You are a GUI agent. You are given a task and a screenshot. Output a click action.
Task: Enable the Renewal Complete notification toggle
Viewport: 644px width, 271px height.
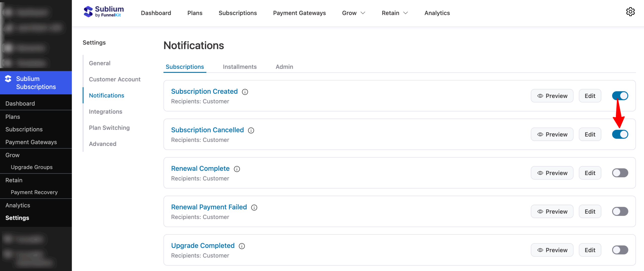pyautogui.click(x=620, y=173)
